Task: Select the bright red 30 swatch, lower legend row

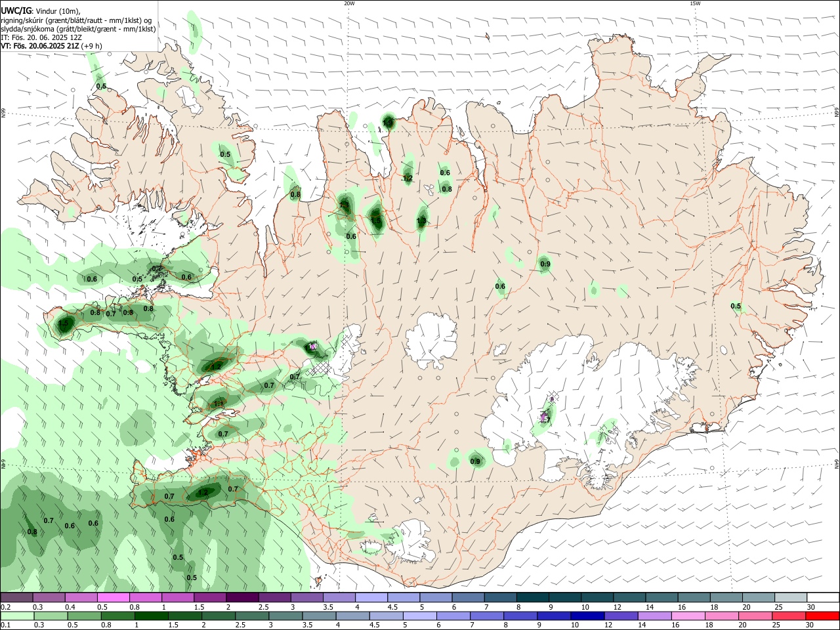Action: click(822, 616)
